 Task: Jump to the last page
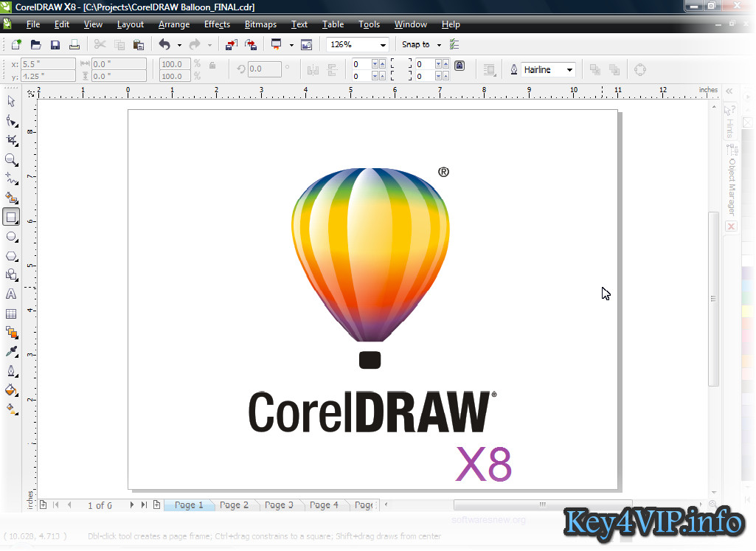pyautogui.click(x=144, y=505)
